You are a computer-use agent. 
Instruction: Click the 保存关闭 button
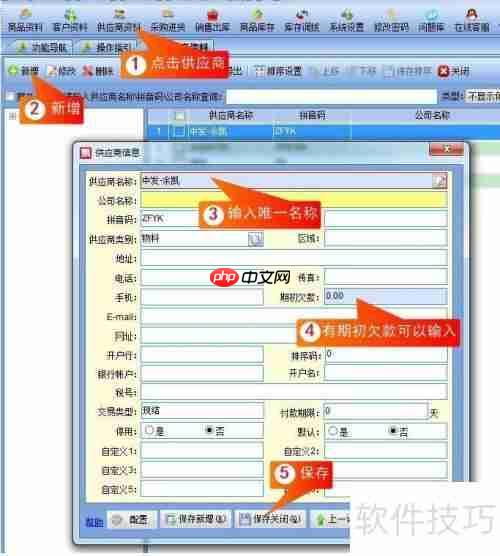pyautogui.click(x=271, y=519)
